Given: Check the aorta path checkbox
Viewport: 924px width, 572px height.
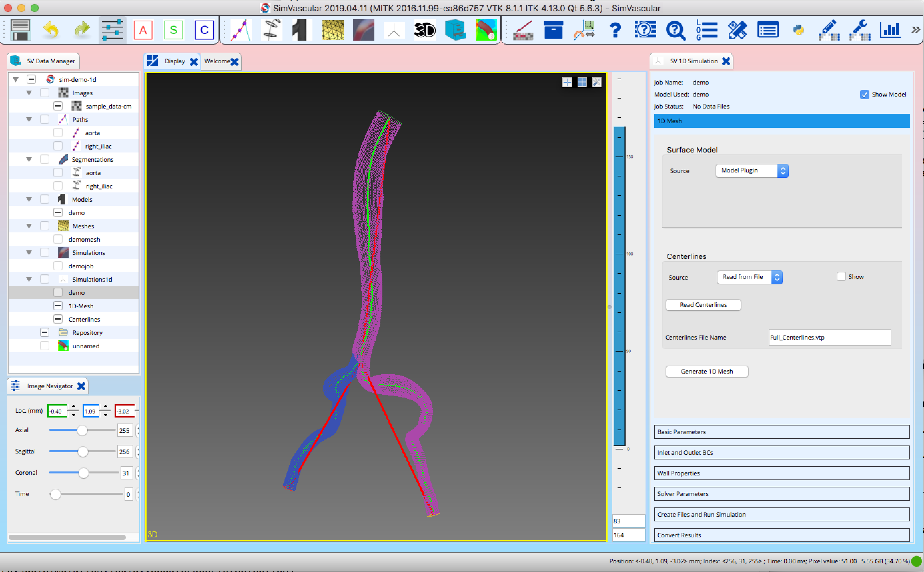Looking at the screenshot, I should coord(58,133).
